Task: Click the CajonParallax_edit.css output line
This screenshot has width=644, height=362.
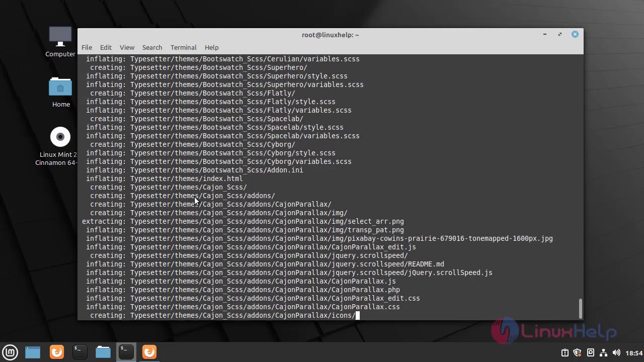Action: (x=253, y=298)
